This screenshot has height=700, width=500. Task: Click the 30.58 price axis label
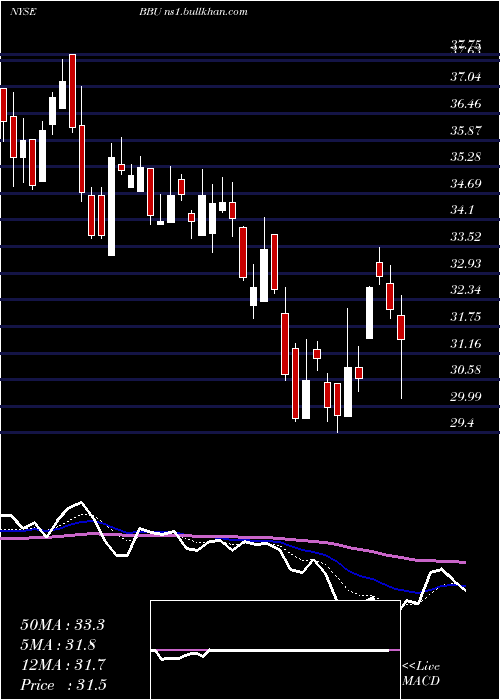point(466,370)
